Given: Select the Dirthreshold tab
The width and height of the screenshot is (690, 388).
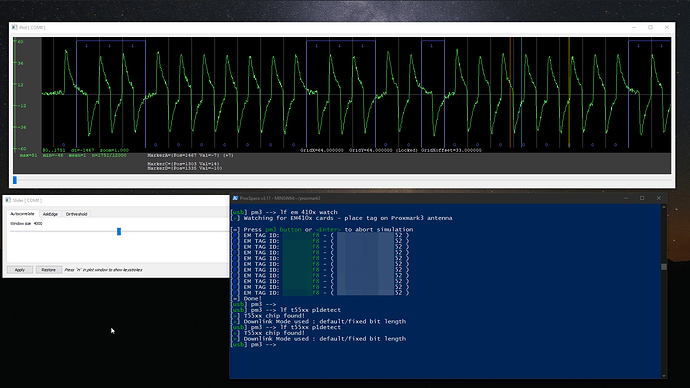Looking at the screenshot, I should coord(77,214).
